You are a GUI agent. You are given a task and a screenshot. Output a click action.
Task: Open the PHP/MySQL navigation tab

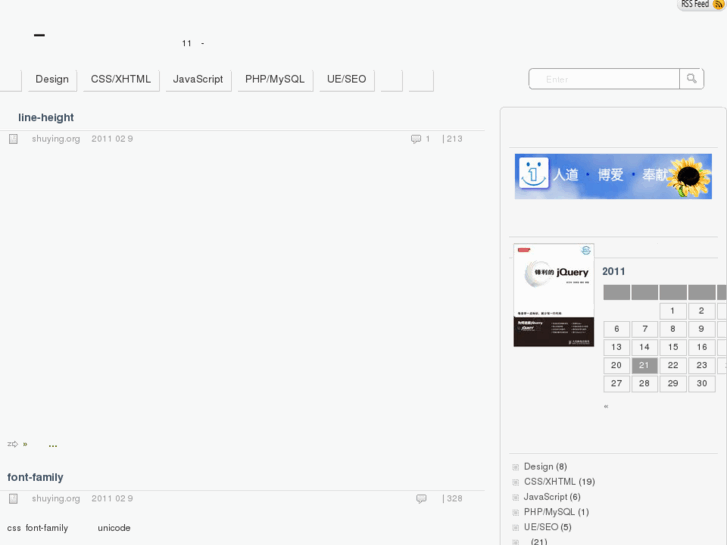tap(275, 79)
